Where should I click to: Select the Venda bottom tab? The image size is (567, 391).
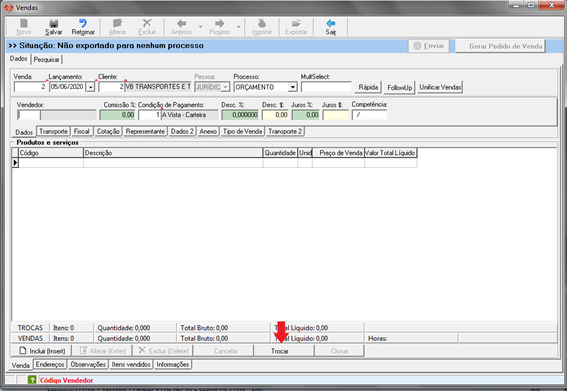coord(21,365)
